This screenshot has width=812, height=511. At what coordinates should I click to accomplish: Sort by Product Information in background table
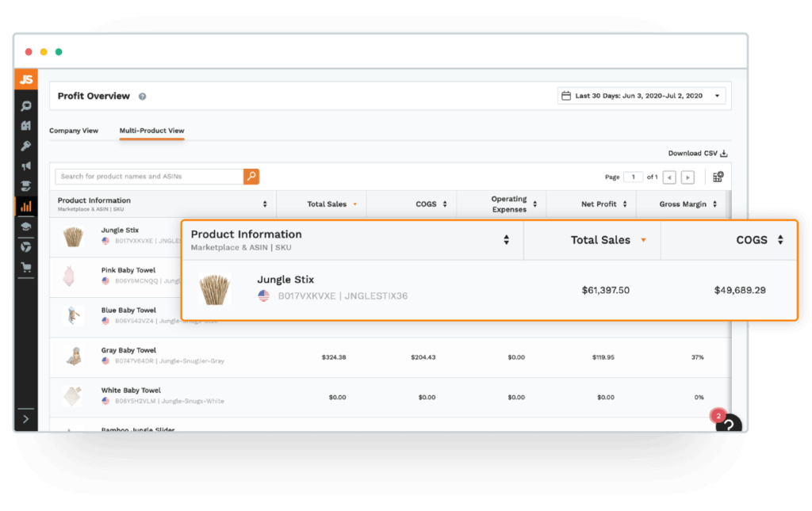(265, 204)
